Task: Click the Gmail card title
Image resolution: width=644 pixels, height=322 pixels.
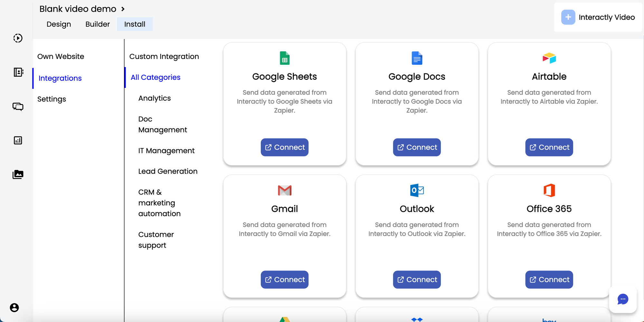Action: [x=285, y=209]
